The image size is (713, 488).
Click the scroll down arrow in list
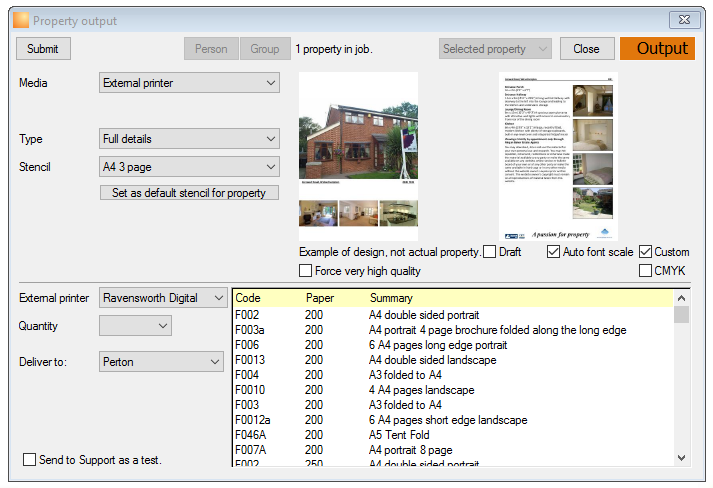point(681,458)
